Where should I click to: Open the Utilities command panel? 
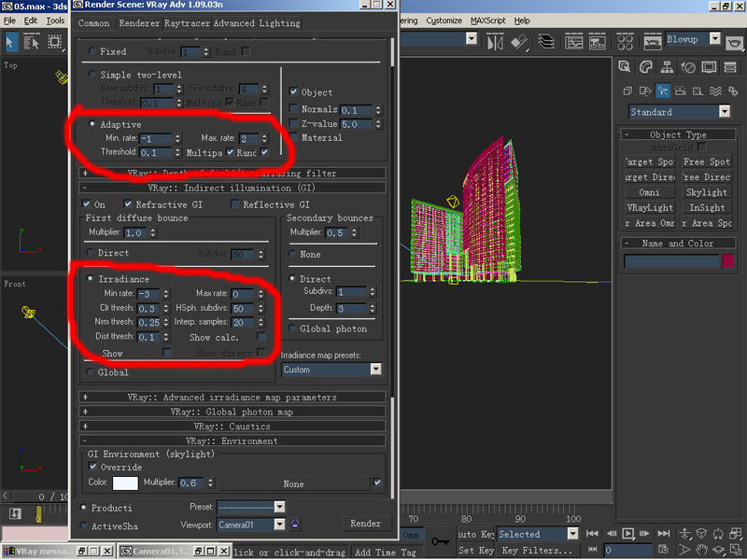[x=730, y=67]
